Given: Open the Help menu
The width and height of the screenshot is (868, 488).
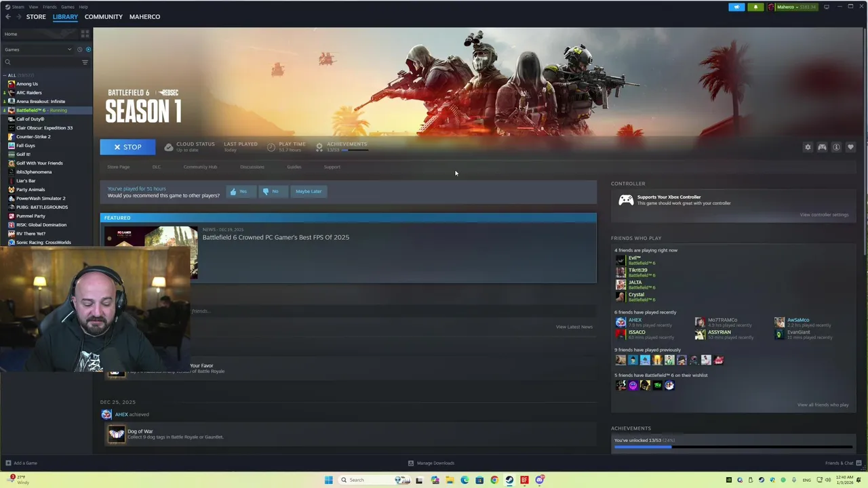Looking at the screenshot, I should tap(83, 7).
